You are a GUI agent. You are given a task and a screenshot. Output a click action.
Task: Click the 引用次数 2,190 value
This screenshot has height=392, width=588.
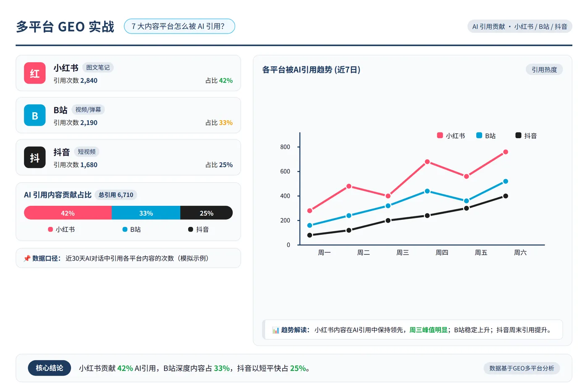75,123
